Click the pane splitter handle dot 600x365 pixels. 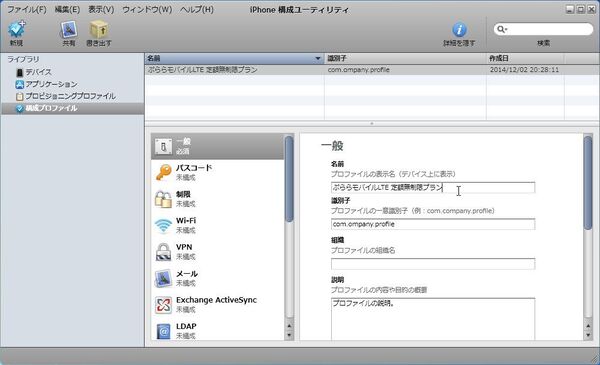pyautogui.click(x=372, y=124)
